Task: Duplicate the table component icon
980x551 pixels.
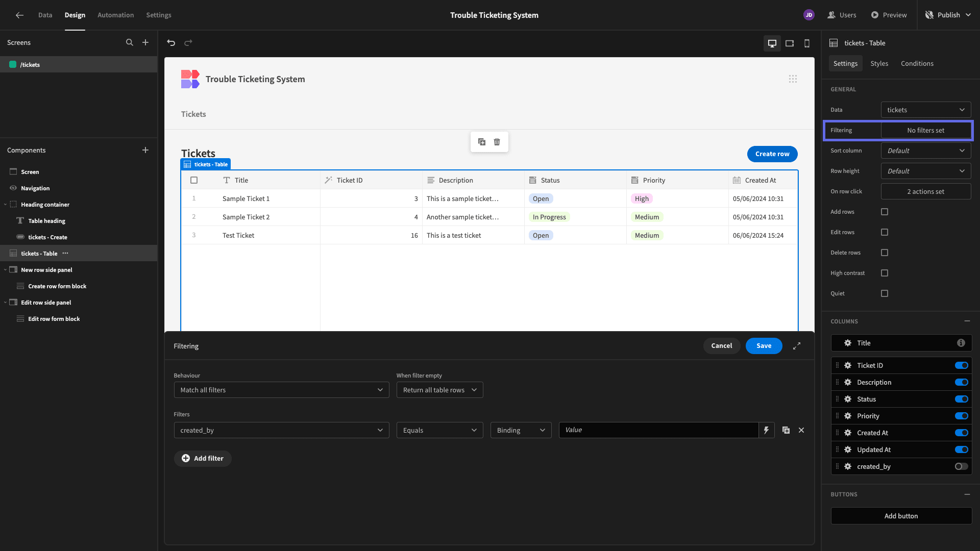Action: 482,142
